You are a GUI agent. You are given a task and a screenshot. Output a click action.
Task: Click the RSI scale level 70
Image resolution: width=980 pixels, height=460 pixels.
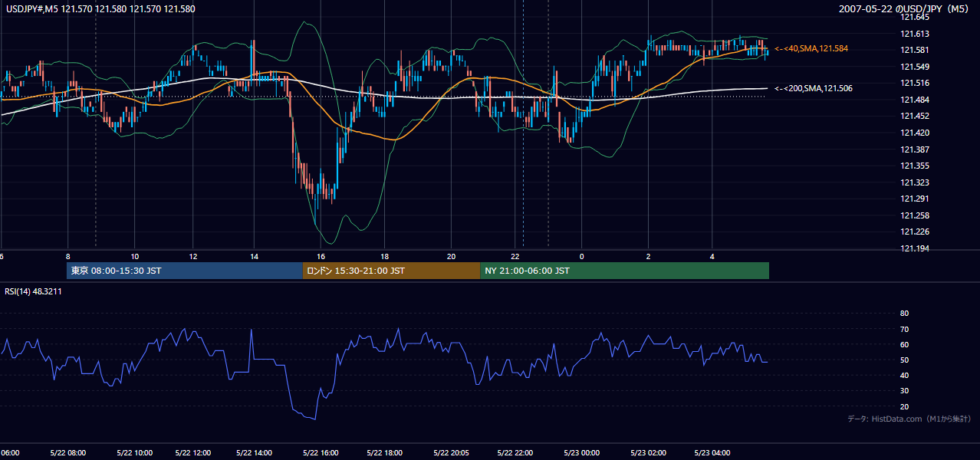(x=904, y=329)
